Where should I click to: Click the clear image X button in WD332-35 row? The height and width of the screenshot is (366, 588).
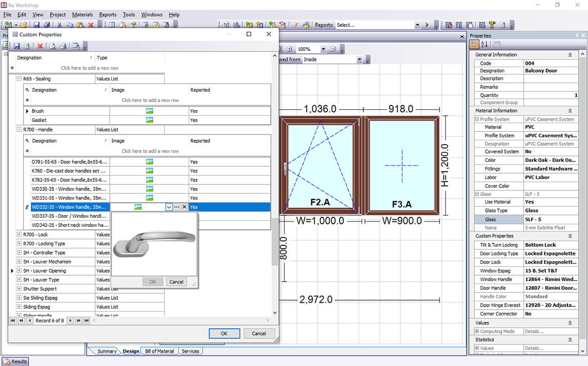[184, 207]
